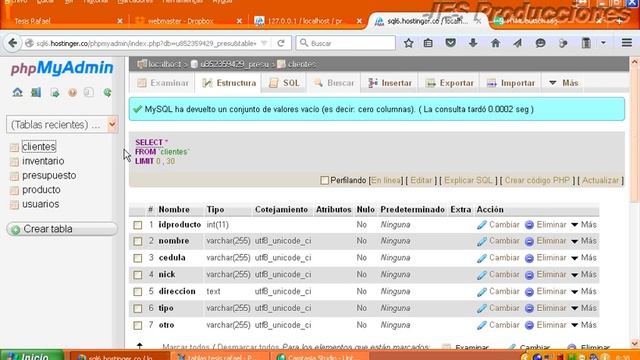Expand Más options for tipo row

click(x=584, y=308)
